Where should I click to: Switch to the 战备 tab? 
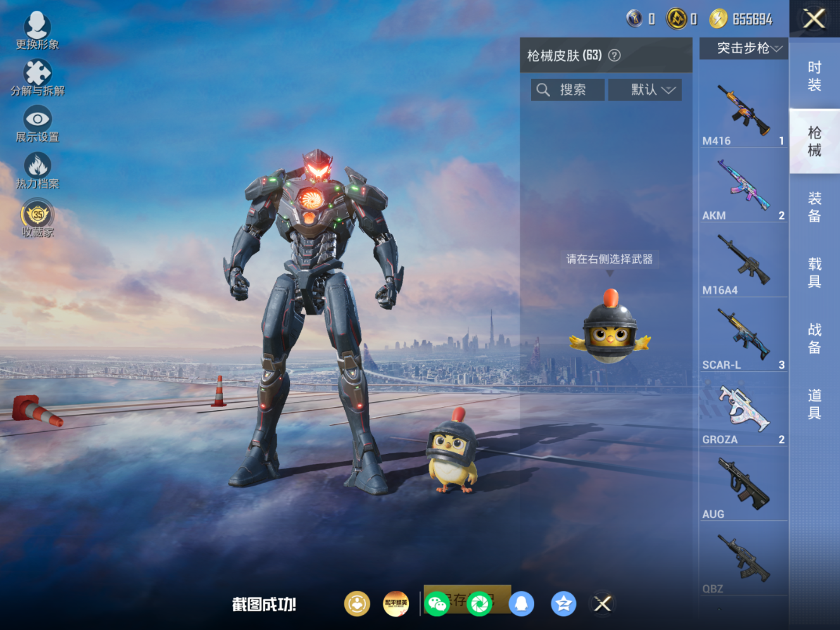[814, 339]
